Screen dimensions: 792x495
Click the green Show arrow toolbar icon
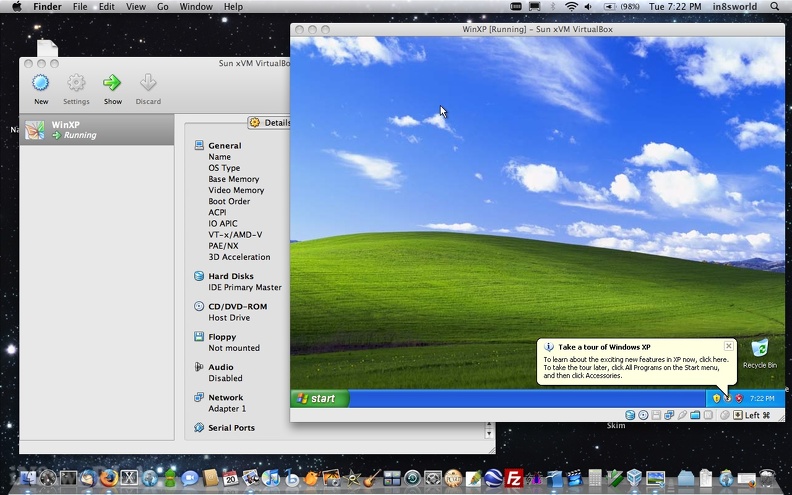pyautogui.click(x=112, y=83)
